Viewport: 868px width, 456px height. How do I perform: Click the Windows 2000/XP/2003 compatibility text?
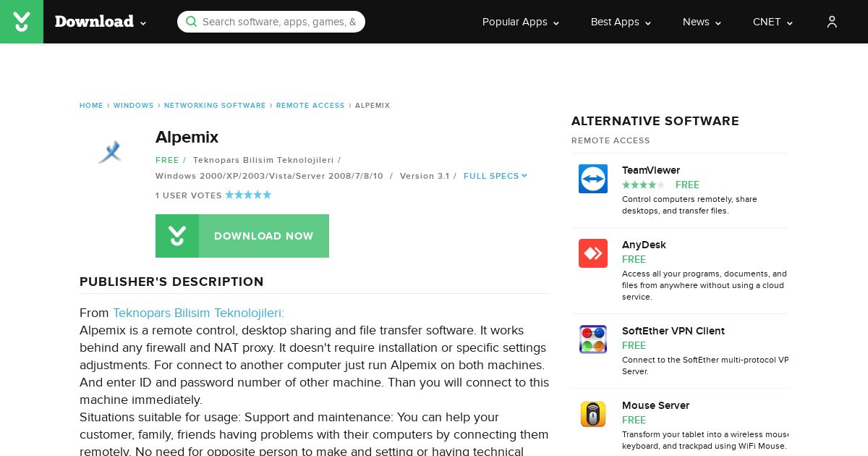coord(269,176)
